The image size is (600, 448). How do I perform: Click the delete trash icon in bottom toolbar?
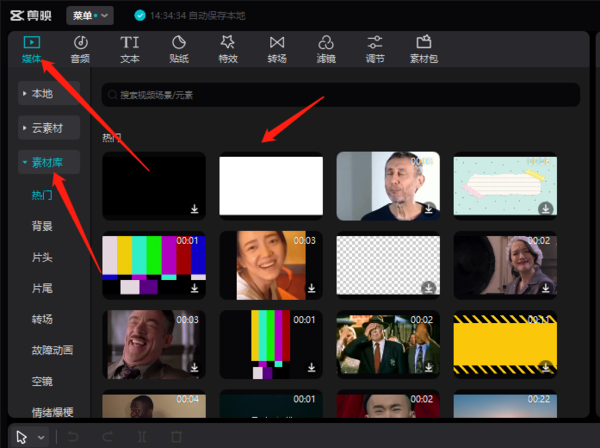[x=176, y=437]
